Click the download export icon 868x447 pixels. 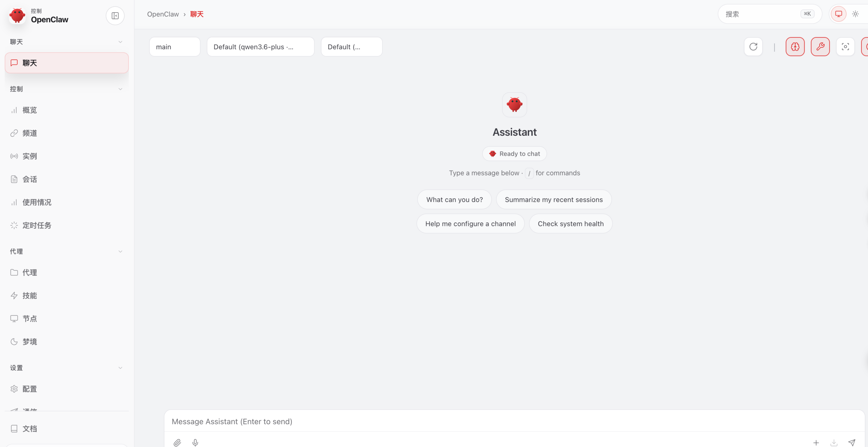coord(834,442)
